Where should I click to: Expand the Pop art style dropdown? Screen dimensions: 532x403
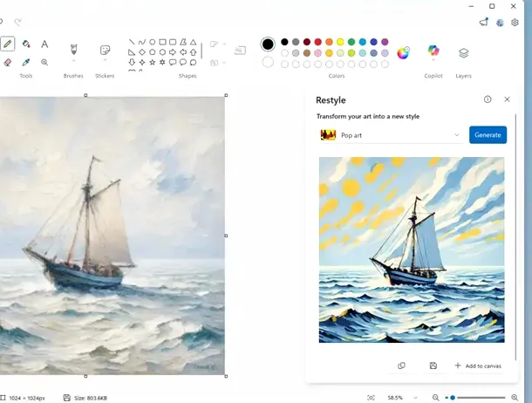click(457, 135)
